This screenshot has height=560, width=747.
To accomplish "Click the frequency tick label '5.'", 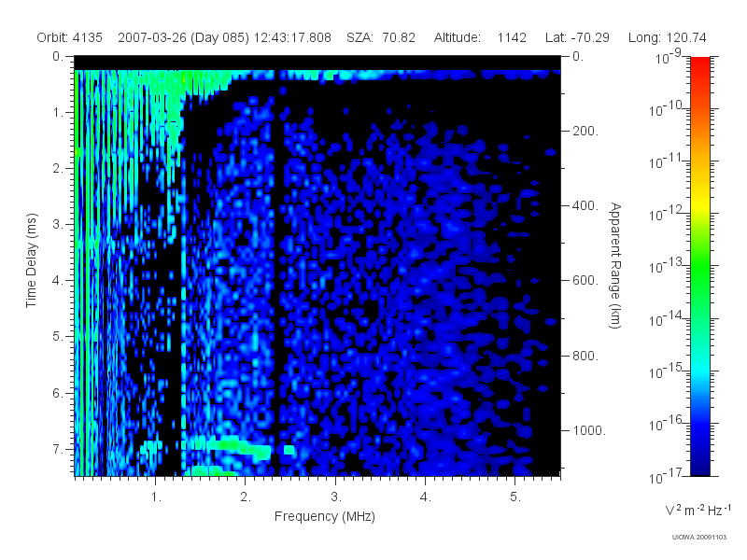I will tap(516, 497).
